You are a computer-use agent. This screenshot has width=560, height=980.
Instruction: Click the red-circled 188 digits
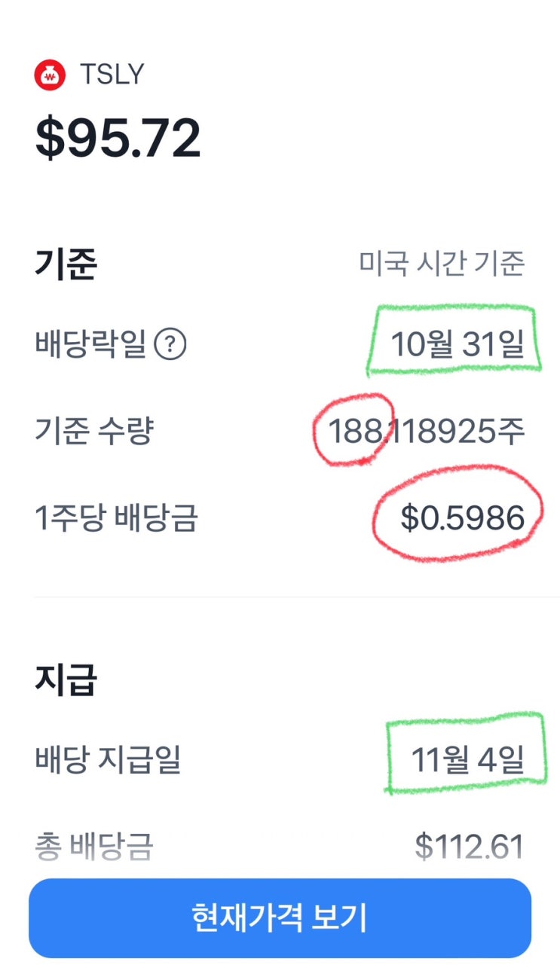[x=352, y=432]
